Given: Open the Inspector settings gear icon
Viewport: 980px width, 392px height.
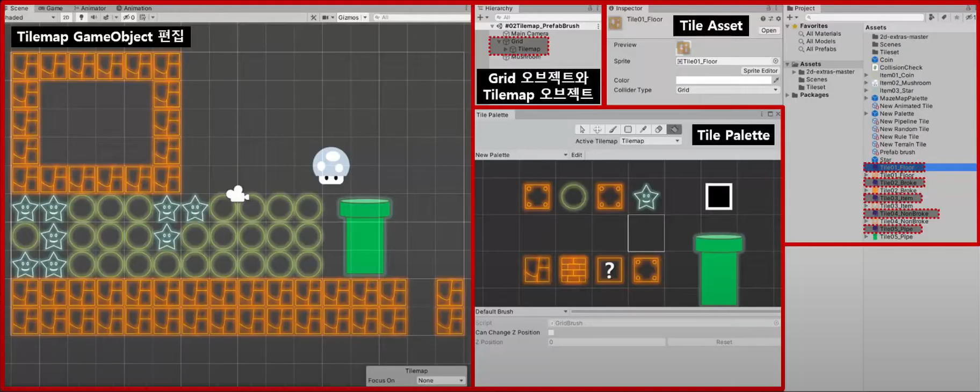Looking at the screenshot, I should (778, 19).
